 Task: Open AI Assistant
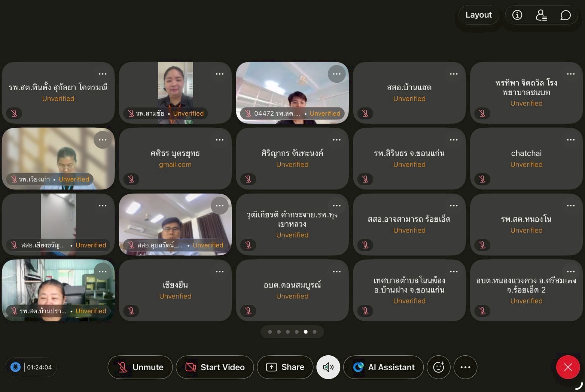tap(383, 367)
